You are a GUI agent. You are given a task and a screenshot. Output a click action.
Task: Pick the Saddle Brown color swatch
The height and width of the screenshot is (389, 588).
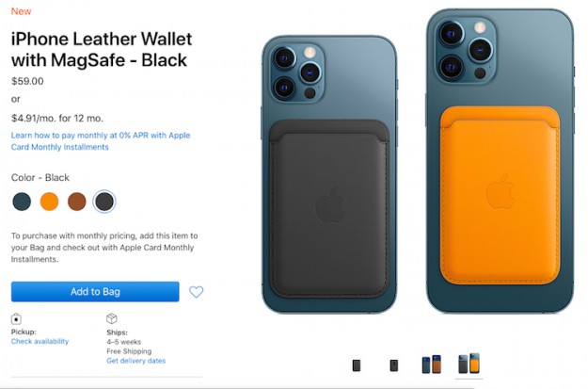point(77,202)
